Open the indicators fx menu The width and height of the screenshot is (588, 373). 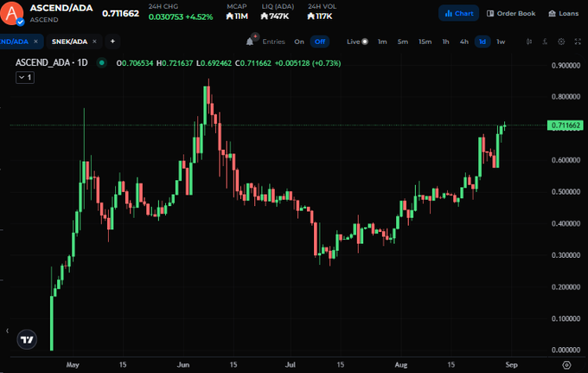pos(545,42)
